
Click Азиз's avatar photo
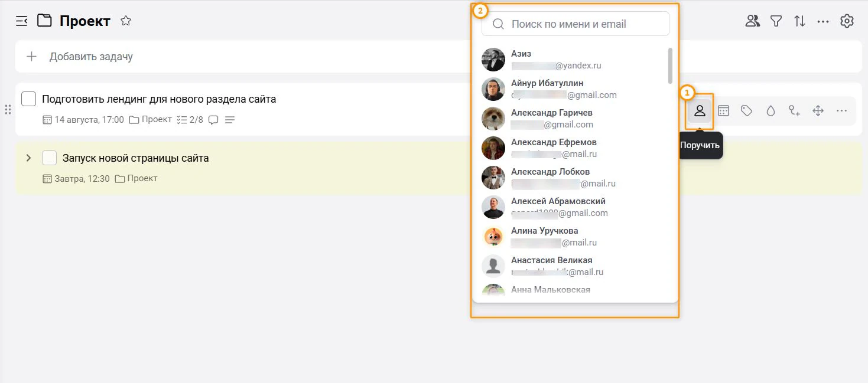coord(493,60)
